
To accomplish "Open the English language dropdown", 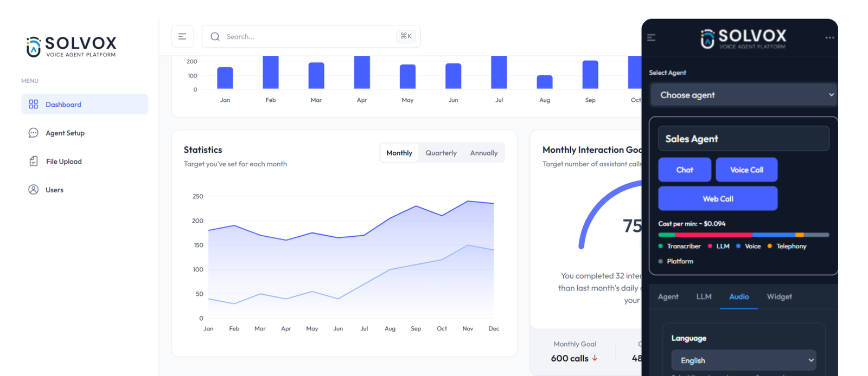I will [x=743, y=360].
